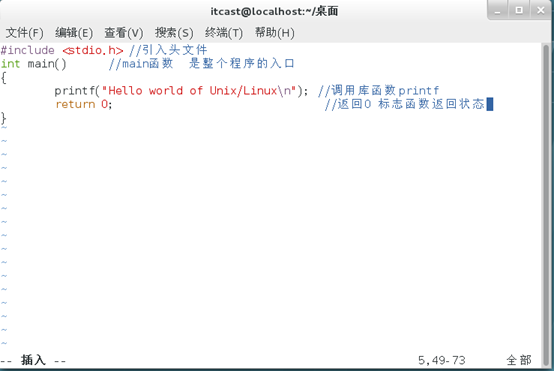This screenshot has height=371, width=554.
Task: Click the return keyword
Action: (x=75, y=104)
